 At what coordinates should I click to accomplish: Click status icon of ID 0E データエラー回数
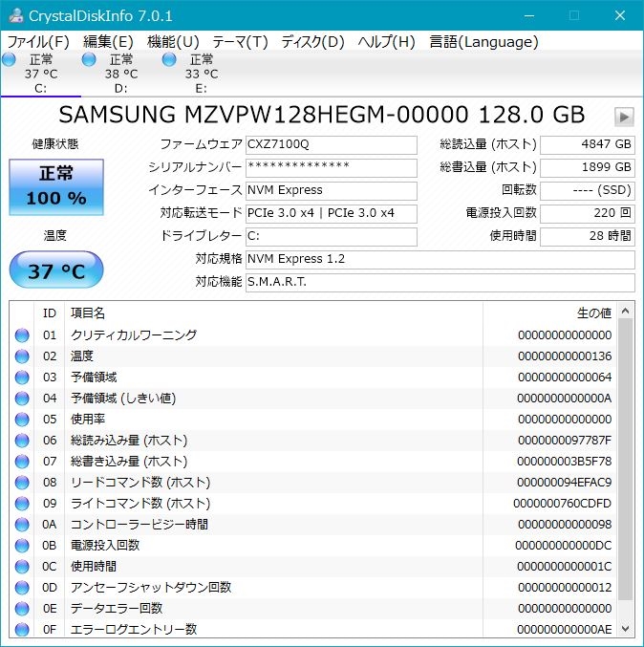pyautogui.click(x=22, y=609)
